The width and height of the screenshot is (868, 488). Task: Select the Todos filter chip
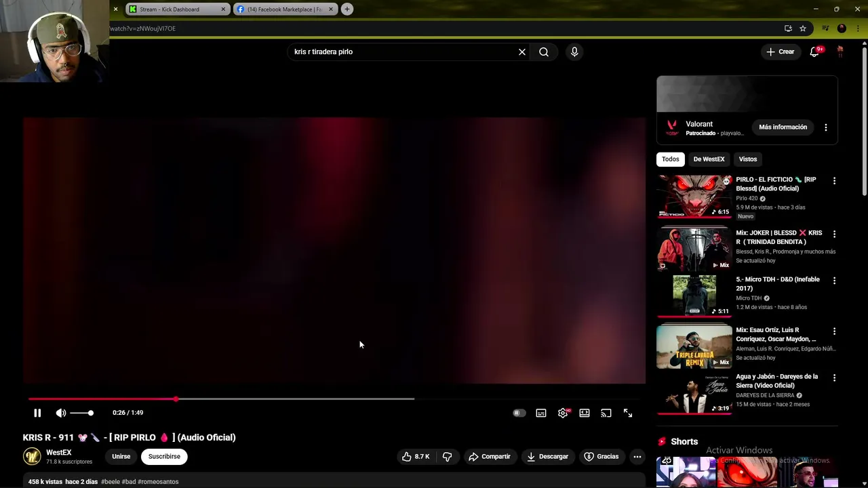click(x=670, y=159)
